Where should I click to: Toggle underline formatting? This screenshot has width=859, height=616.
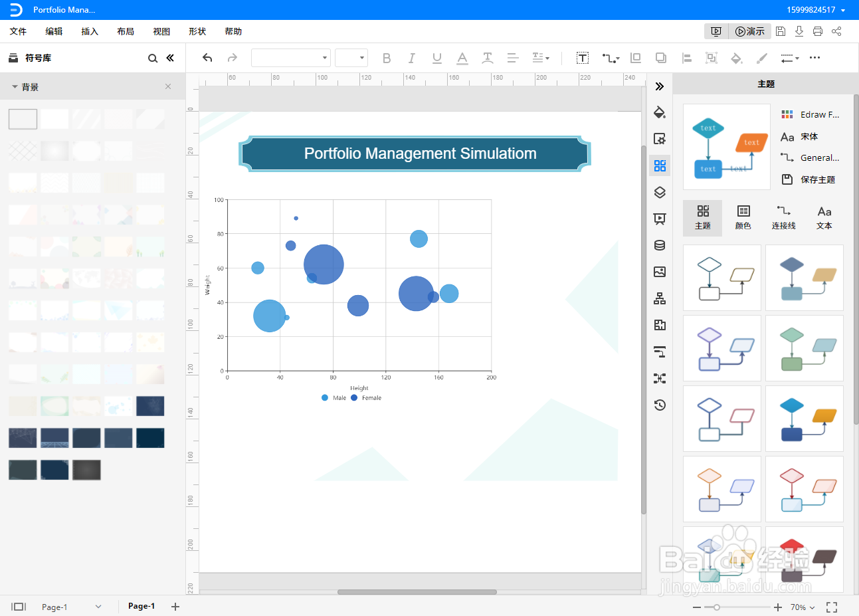tap(436, 58)
